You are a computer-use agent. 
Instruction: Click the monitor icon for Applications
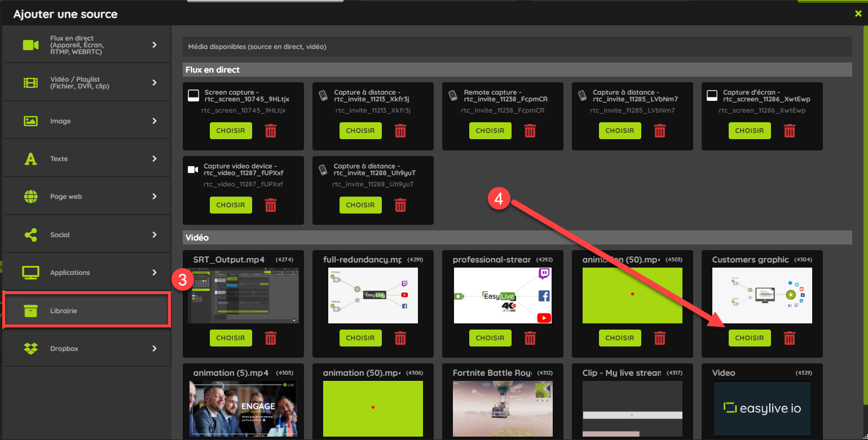click(x=30, y=272)
